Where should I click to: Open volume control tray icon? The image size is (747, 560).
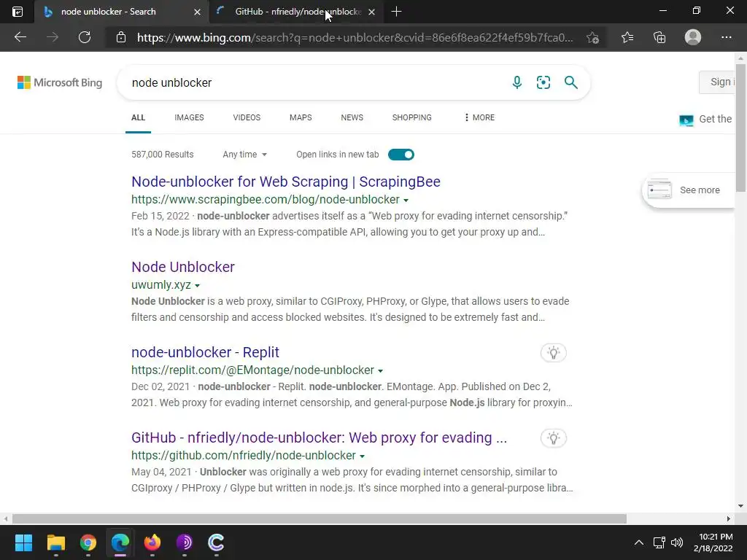point(676,542)
